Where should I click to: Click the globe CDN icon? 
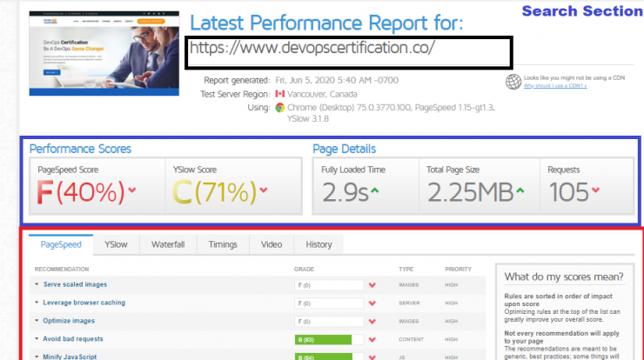513,82
